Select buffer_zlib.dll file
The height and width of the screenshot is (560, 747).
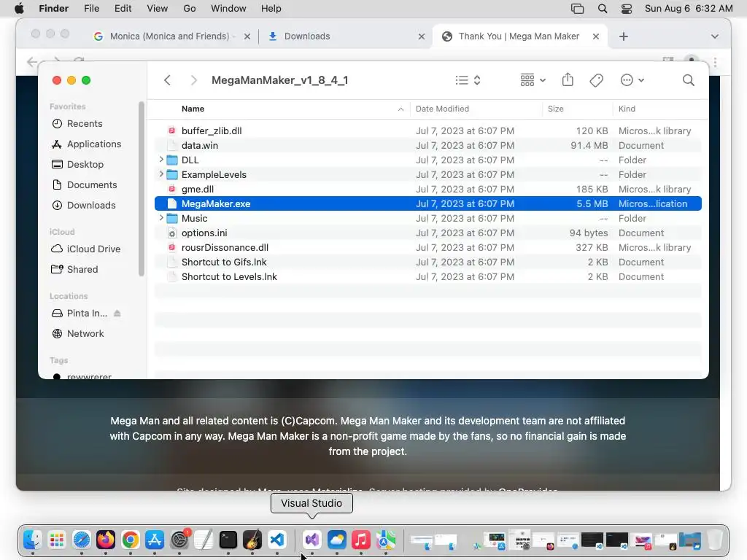click(427, 131)
